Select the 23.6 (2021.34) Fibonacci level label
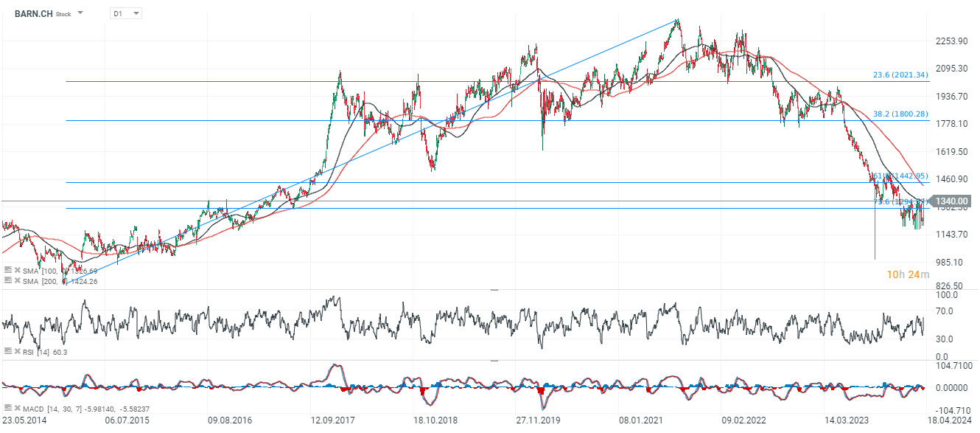The width and height of the screenshot is (980, 433). pos(900,75)
